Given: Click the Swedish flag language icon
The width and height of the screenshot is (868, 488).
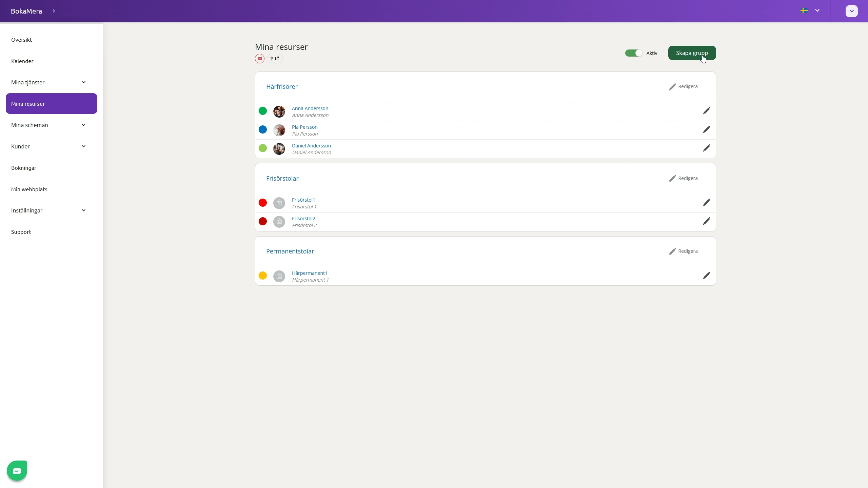Looking at the screenshot, I should pyautogui.click(x=804, y=11).
